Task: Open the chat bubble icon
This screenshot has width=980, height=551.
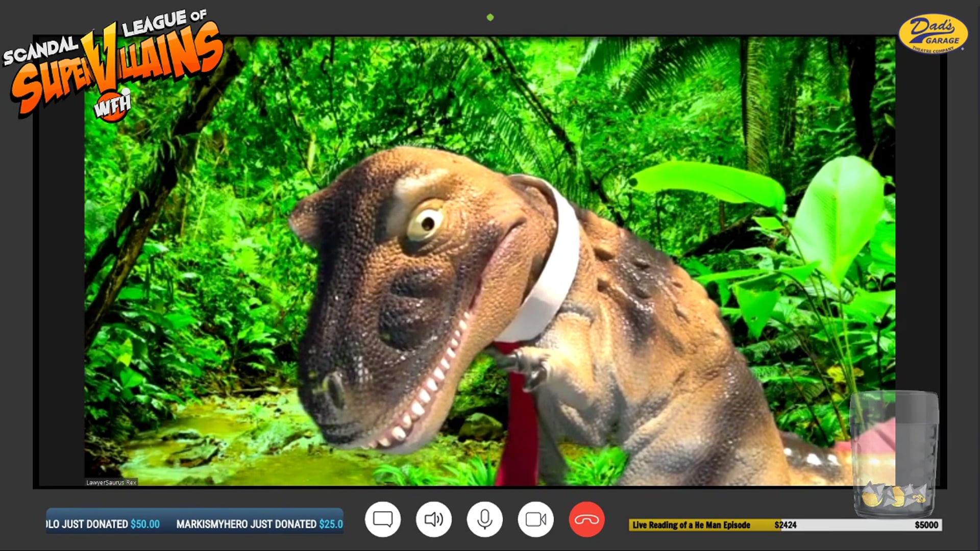Action: [x=382, y=519]
